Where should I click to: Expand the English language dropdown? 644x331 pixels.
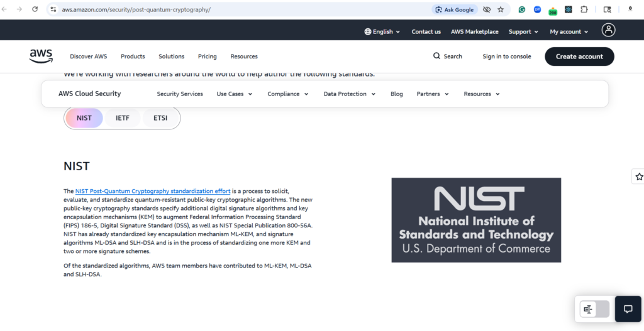point(382,31)
